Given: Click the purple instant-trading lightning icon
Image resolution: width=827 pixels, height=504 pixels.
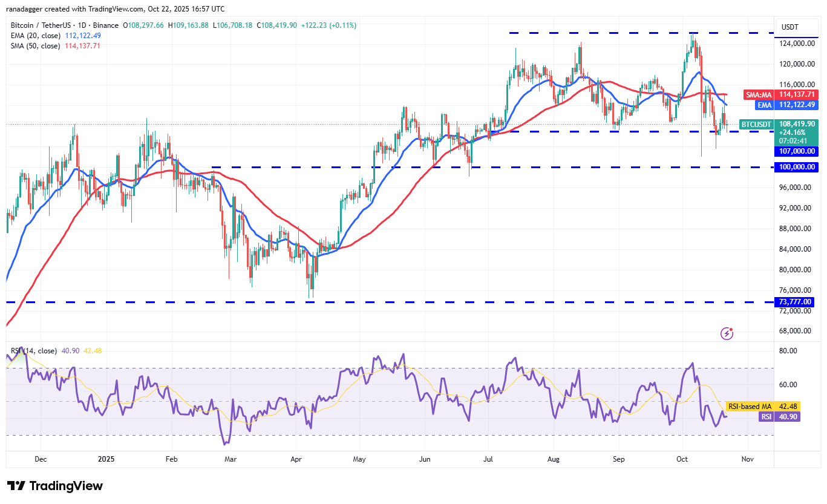Looking at the screenshot, I should (x=727, y=333).
